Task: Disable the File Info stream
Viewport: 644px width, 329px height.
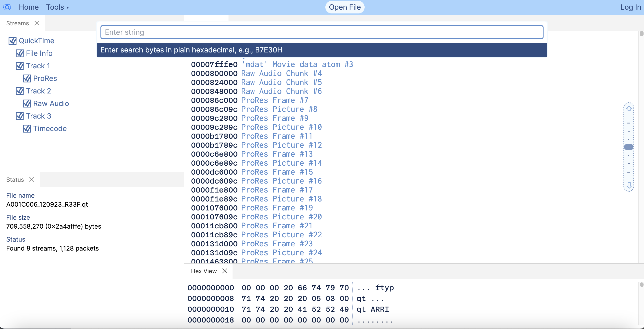Action: coord(20,53)
